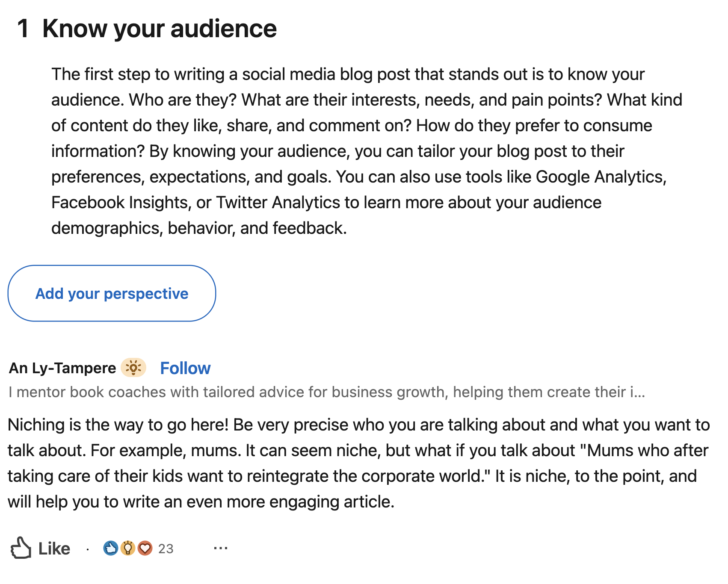Click the lightbulb Insightful reaction icon
The width and height of the screenshot is (728, 584).
coord(128,549)
